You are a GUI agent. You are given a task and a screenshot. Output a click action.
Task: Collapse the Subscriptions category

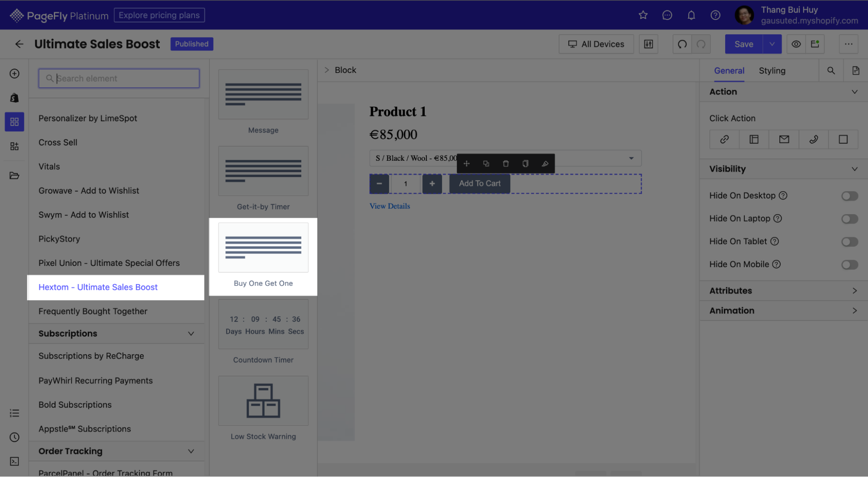[191, 334]
